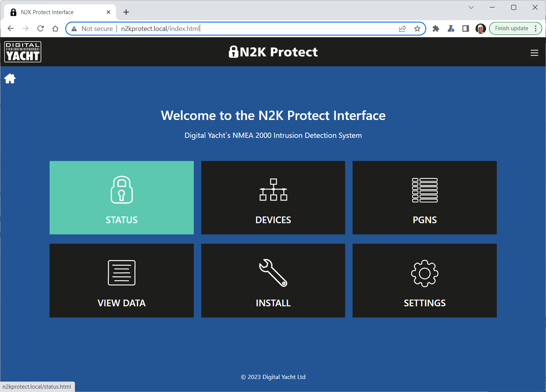
Task: Open the INSTALL wrench tile
Action: [x=273, y=281]
